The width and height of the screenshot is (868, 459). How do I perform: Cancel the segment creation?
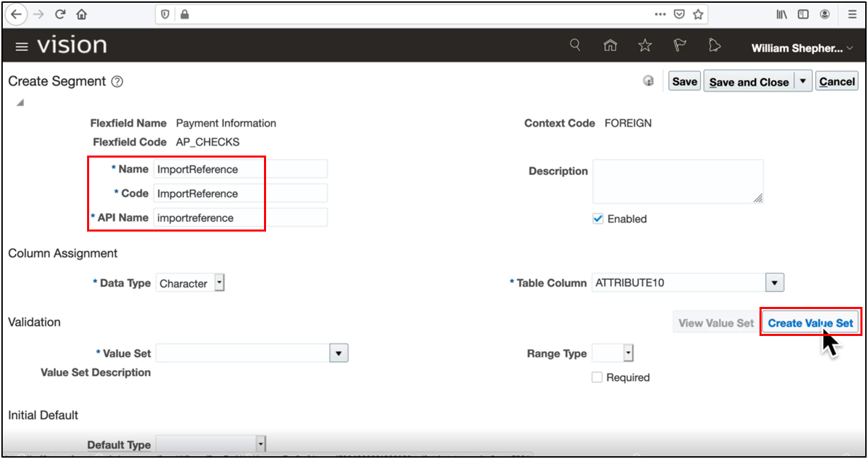click(836, 81)
